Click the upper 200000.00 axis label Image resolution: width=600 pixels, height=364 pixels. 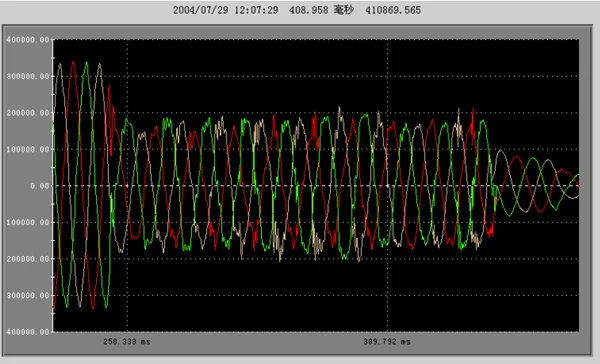pyautogui.click(x=28, y=113)
